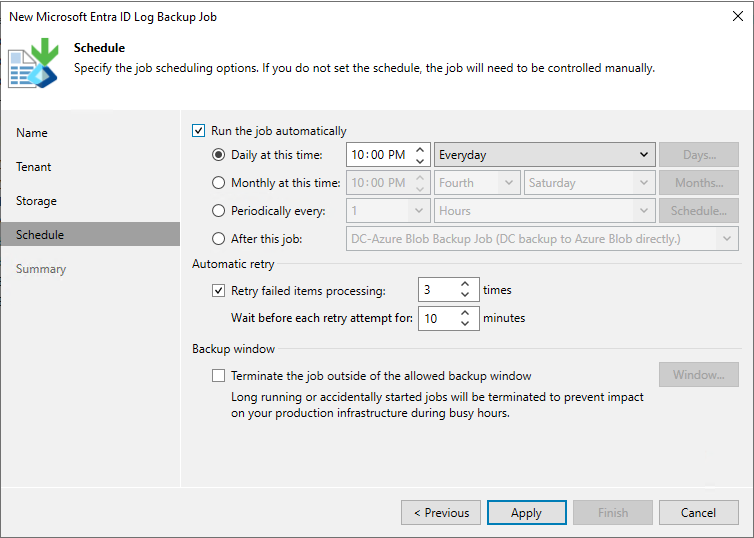Increase retry wait minutes up arrow

point(465,313)
